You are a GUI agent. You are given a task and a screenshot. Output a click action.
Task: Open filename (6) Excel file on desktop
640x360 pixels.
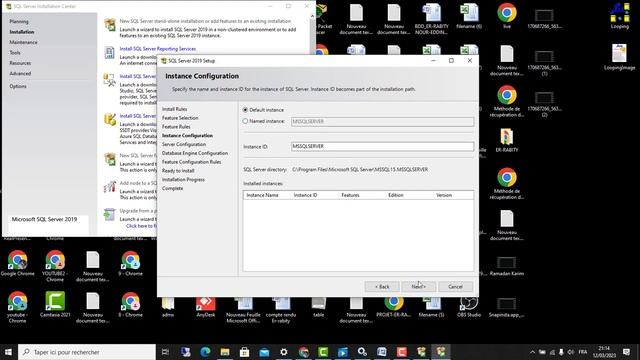point(469,16)
